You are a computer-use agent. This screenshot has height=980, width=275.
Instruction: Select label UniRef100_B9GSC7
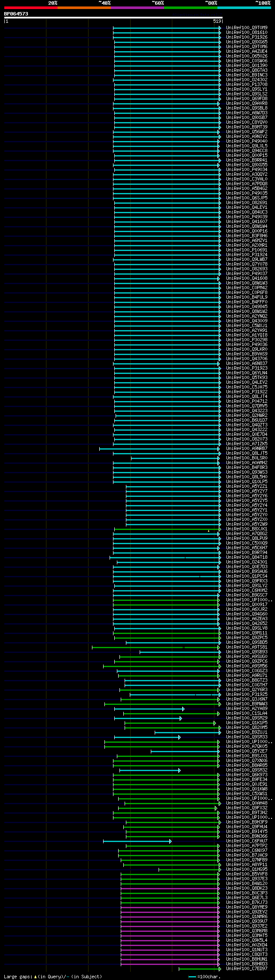click(247, 595)
